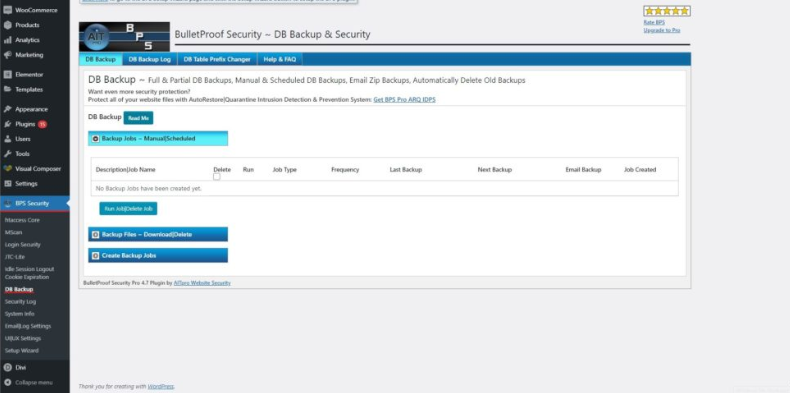Open the DB Table Prefix Changer tab
790x393 pixels.
coord(217,59)
